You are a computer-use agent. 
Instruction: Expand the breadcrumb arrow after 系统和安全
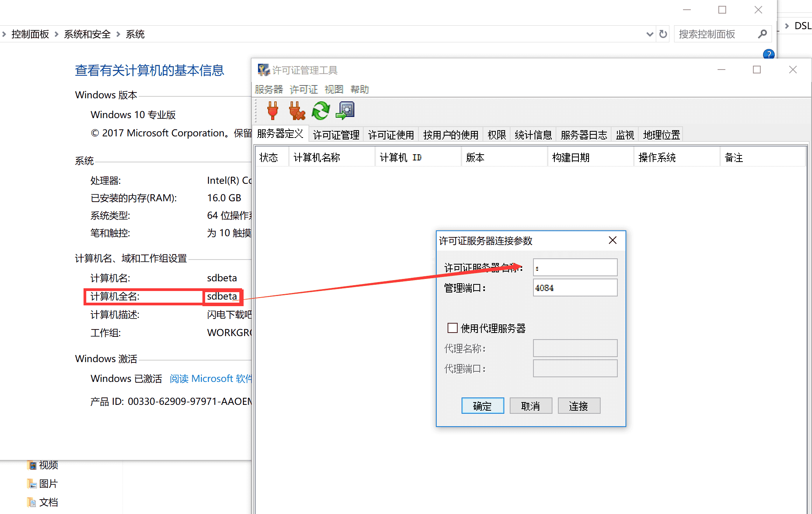click(x=118, y=34)
